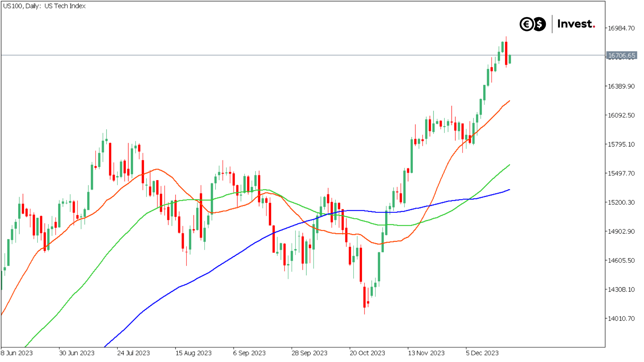Click the 14605.50 price axis label

click(x=621, y=260)
